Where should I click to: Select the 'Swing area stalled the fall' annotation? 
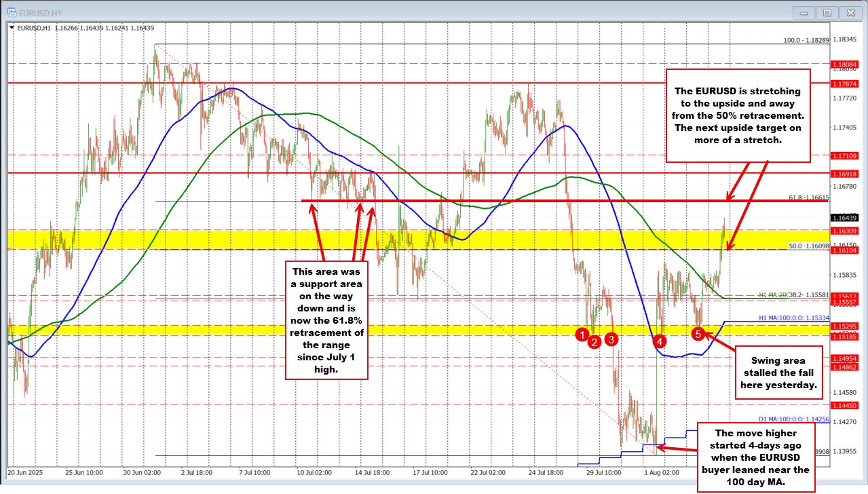click(778, 373)
